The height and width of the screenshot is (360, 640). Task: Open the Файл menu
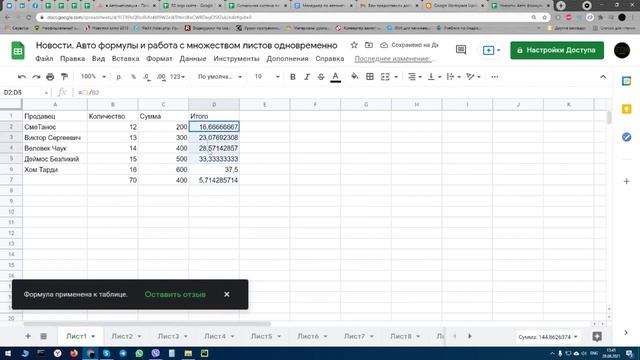point(44,59)
